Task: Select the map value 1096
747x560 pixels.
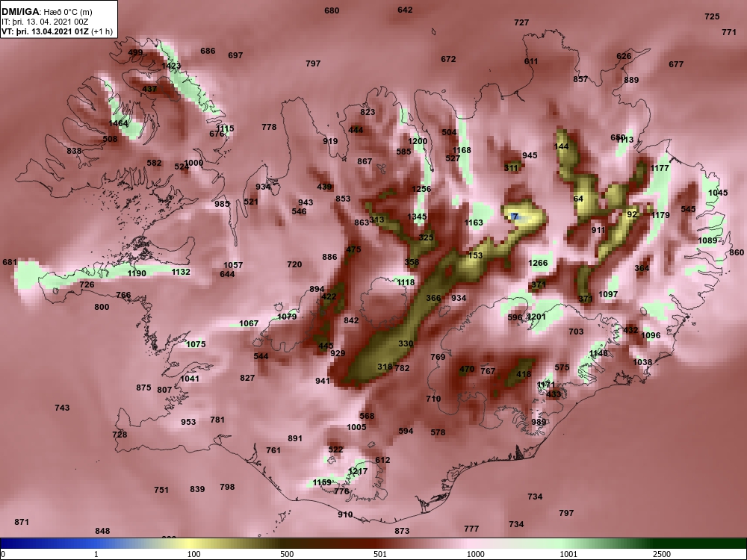Action: click(x=651, y=335)
